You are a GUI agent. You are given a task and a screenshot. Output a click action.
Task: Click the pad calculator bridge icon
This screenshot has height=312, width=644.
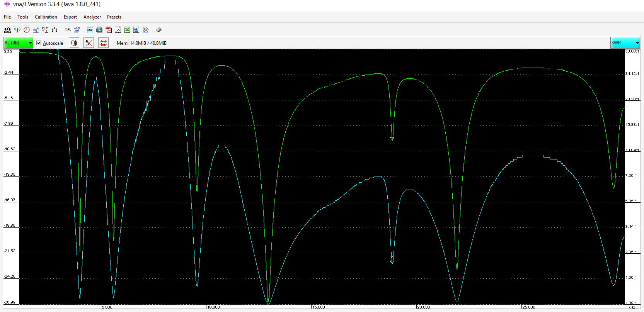[55, 30]
